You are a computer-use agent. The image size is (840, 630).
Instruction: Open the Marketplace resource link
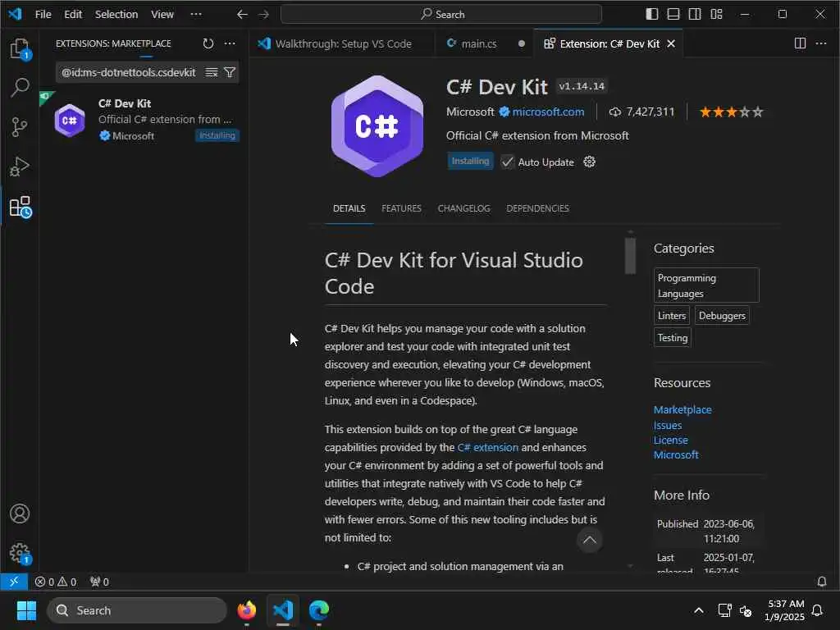tap(682, 409)
